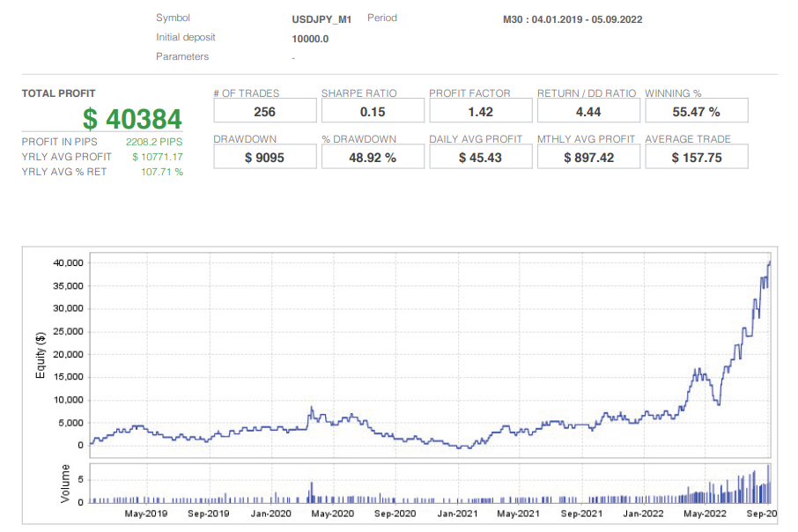Click the AVERAGE TRADE value $157.75
The height and width of the screenshot is (532, 798).
pyautogui.click(x=696, y=157)
